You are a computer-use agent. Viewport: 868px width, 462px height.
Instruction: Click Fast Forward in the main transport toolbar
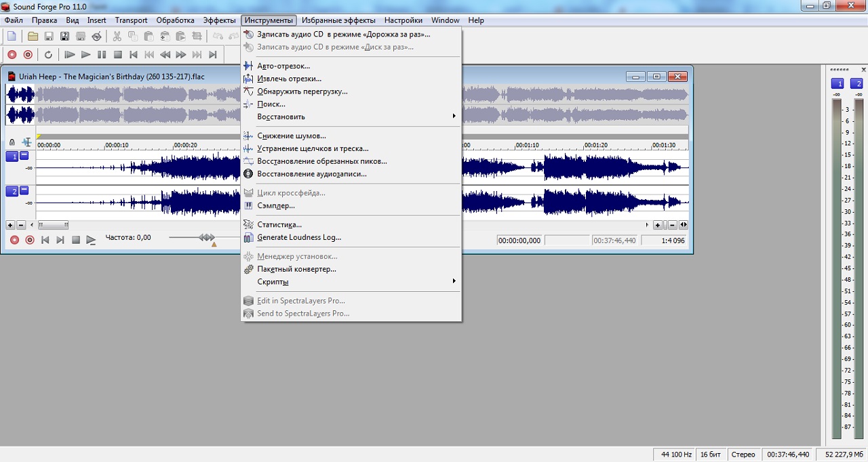coord(181,55)
